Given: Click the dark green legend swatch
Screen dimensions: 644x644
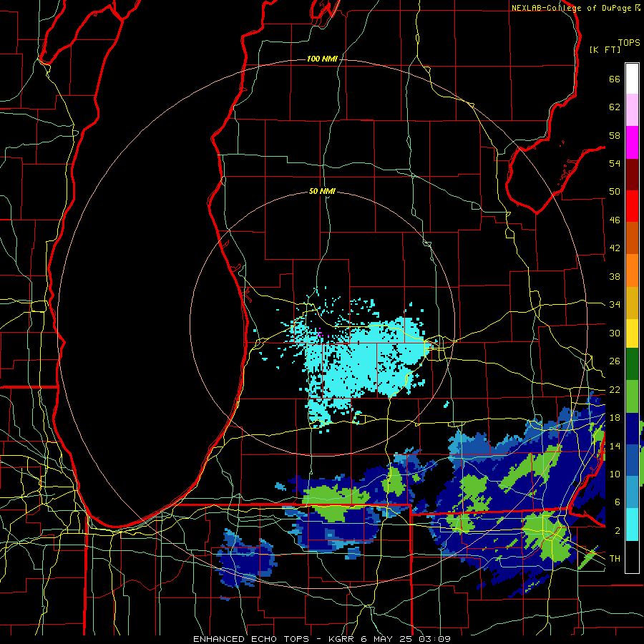Looking at the screenshot, I should [x=632, y=364].
